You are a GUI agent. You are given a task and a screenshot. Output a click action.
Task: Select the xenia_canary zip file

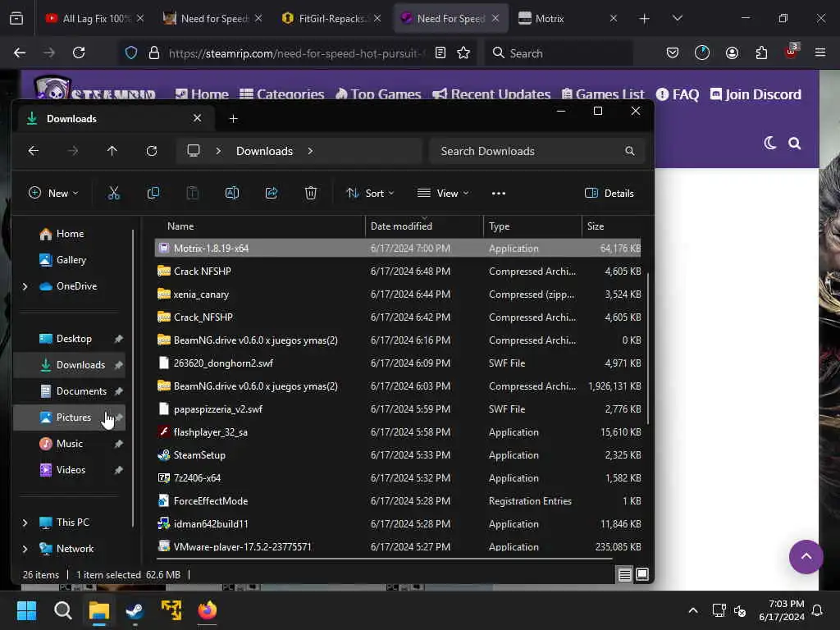click(x=398, y=294)
